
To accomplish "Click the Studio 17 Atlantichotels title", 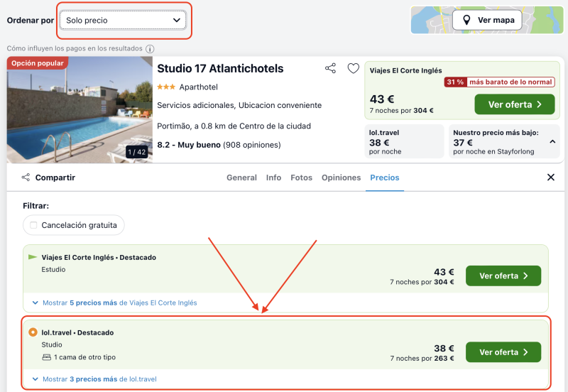I will click(220, 68).
